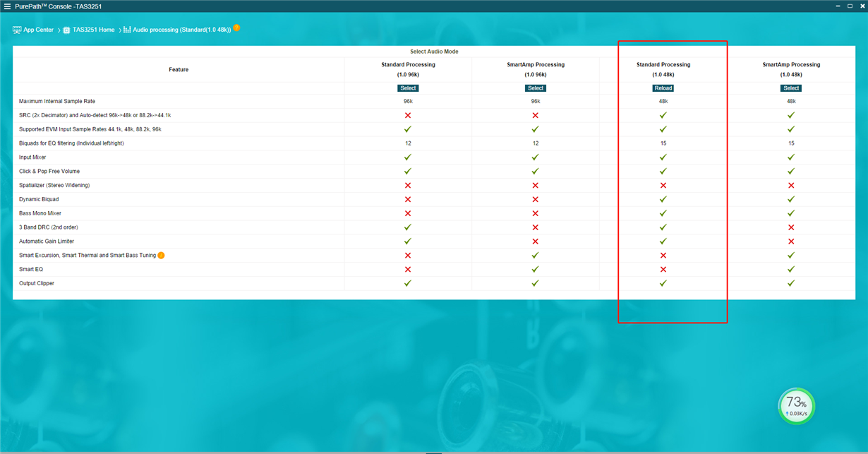The height and width of the screenshot is (454, 868).
Task: Click SRC check mark under SmartAmp Processing 48k
Action: [x=791, y=115]
